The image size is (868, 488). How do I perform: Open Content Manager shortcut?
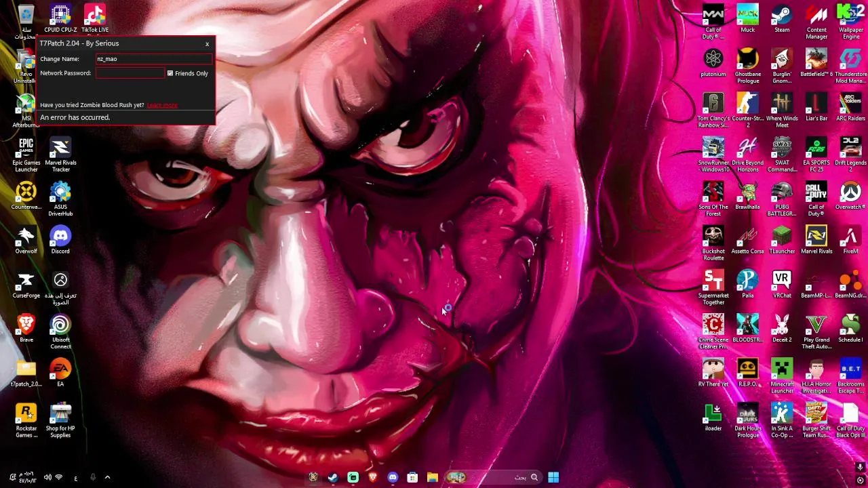point(816,22)
